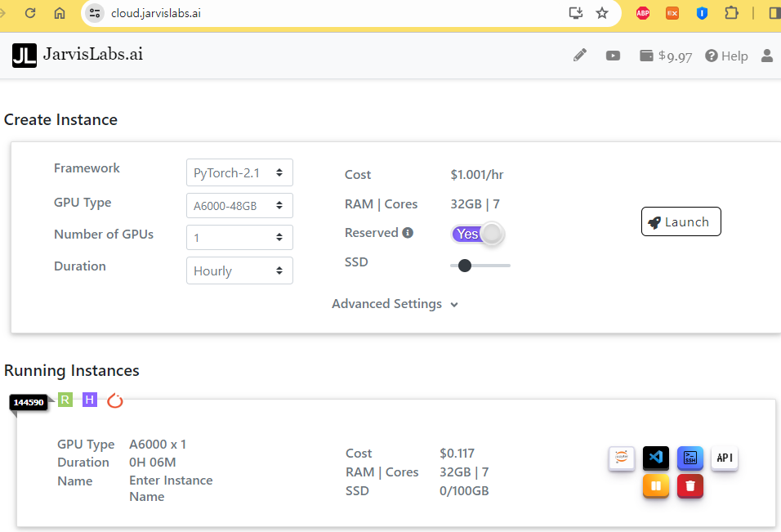781x532 pixels.
Task: Click the green R badge on instance
Action: click(65, 400)
